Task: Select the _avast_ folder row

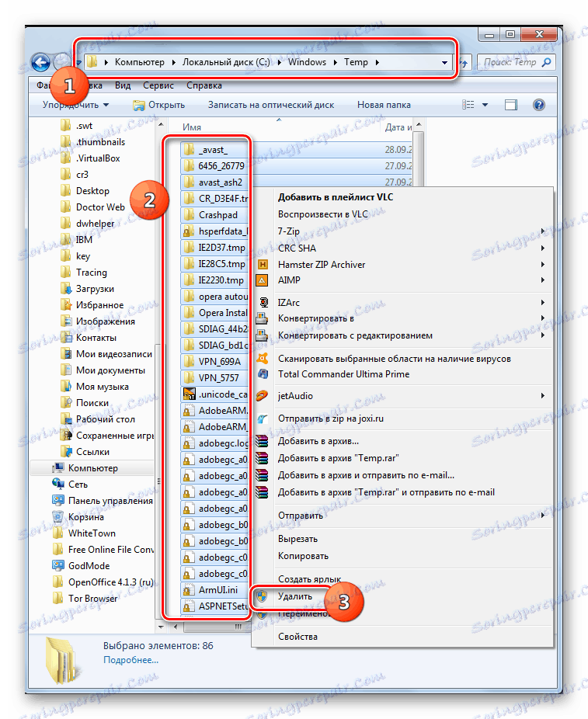Action: pyautogui.click(x=297, y=150)
